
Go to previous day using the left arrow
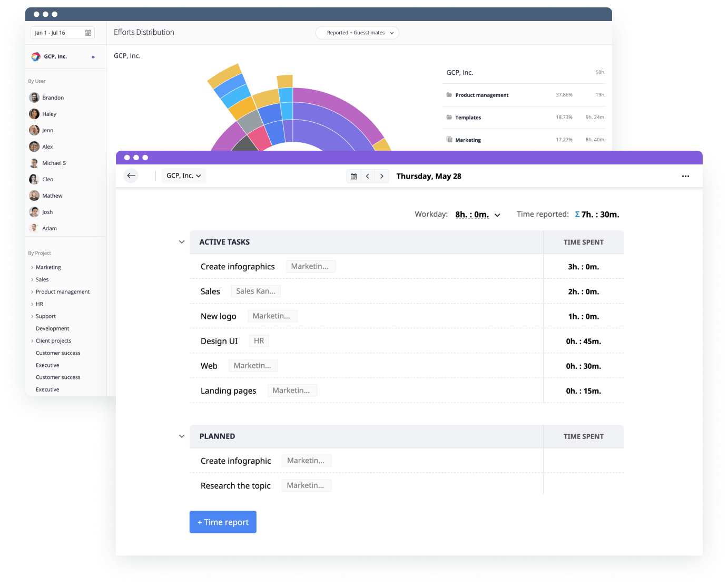click(368, 176)
